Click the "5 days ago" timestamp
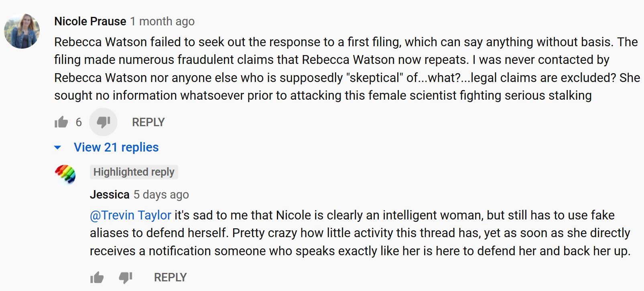Viewport: 644px width, 291px height. (x=161, y=195)
